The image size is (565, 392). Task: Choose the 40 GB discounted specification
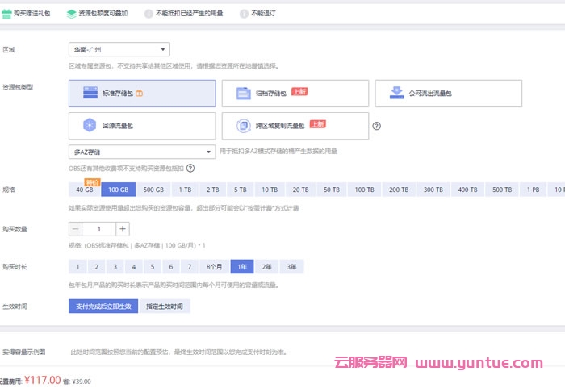click(85, 190)
